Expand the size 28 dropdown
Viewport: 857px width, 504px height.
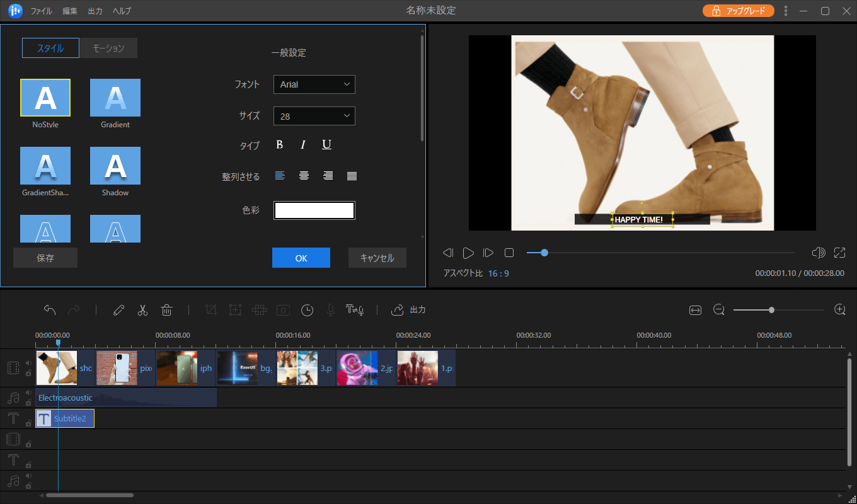[x=314, y=116]
